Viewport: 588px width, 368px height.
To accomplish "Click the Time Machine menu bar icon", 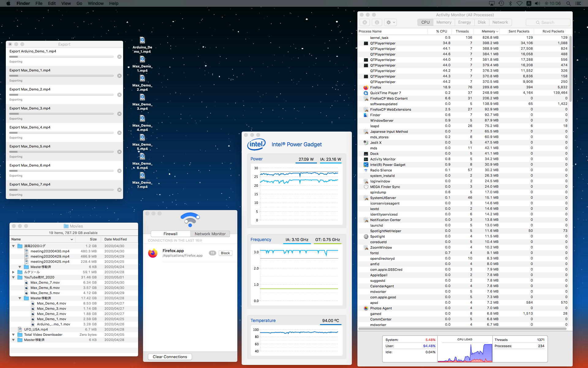I will [501, 3].
